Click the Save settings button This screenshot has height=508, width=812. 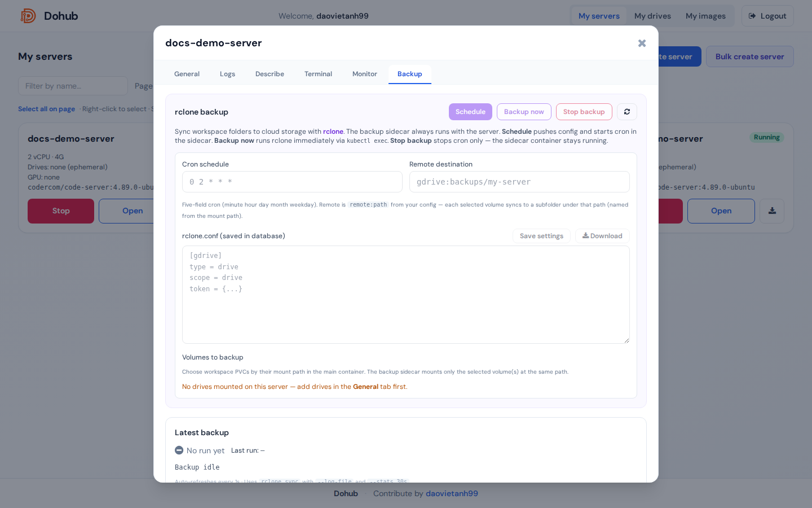click(x=541, y=236)
